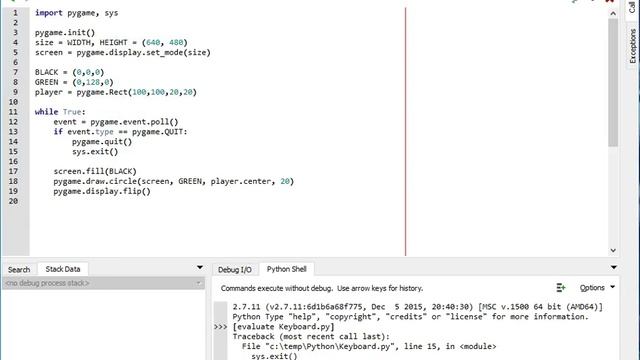
Task: Click the 'import pygame, sys' line
Action: 76,13
